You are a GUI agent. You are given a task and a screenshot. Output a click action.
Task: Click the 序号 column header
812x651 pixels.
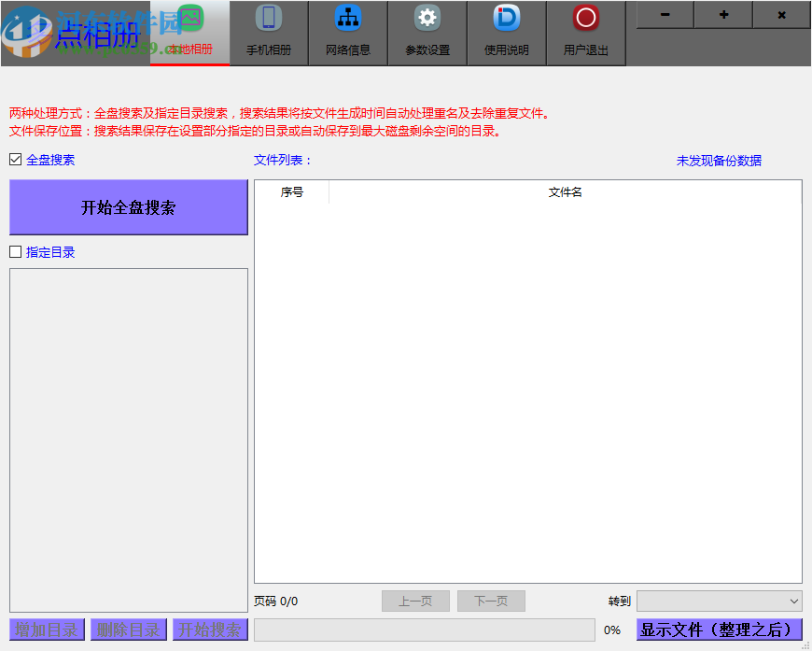pos(291,192)
